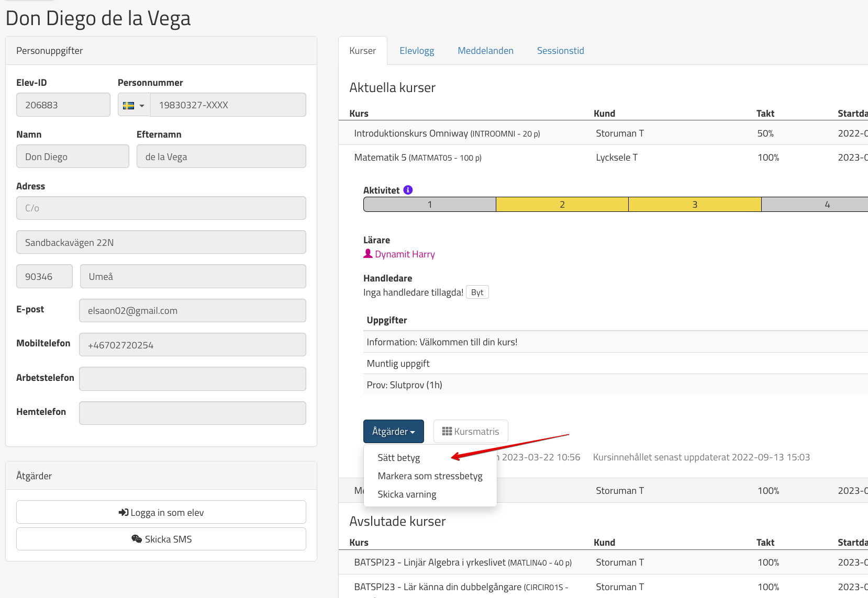This screenshot has width=868, height=598.
Task: Go to the Sessionstid tab
Action: pyautogui.click(x=560, y=51)
